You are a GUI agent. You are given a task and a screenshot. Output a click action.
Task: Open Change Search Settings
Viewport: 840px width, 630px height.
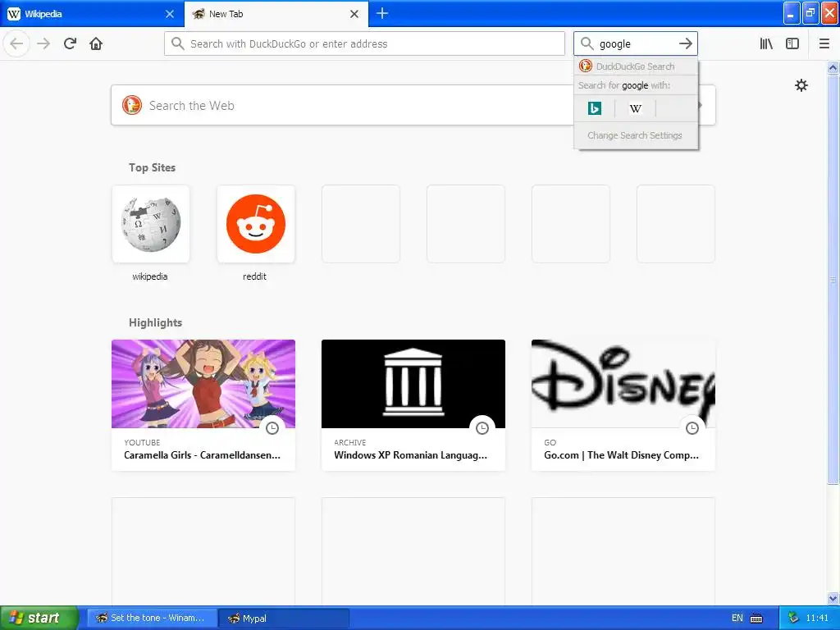[x=635, y=135]
